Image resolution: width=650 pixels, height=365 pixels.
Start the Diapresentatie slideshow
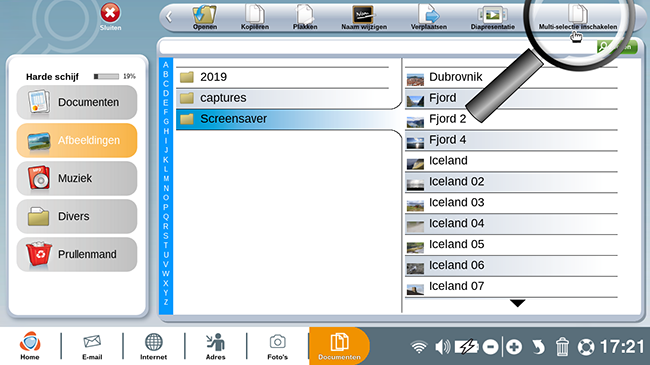pos(492,15)
